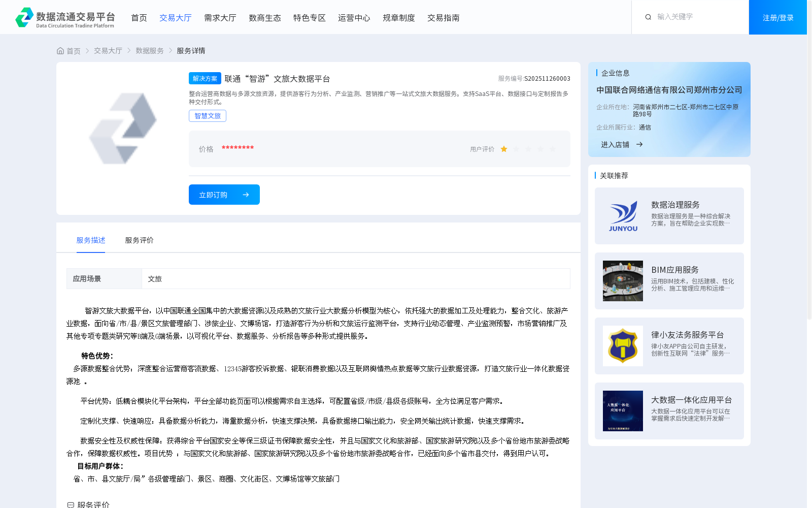Open 交易指南 in top navigation

coord(444,18)
